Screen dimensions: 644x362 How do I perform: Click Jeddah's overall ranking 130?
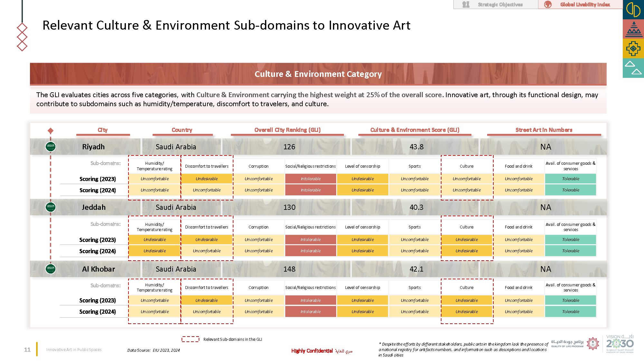tap(289, 207)
